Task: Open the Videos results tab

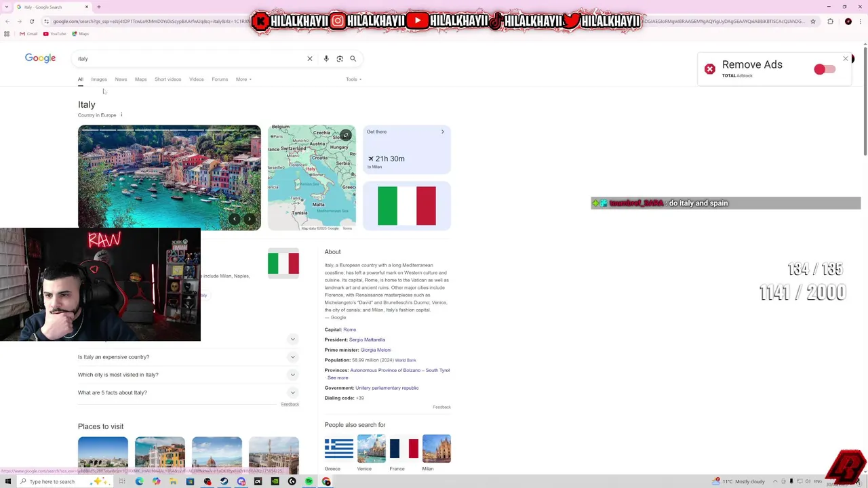Action: (x=196, y=79)
